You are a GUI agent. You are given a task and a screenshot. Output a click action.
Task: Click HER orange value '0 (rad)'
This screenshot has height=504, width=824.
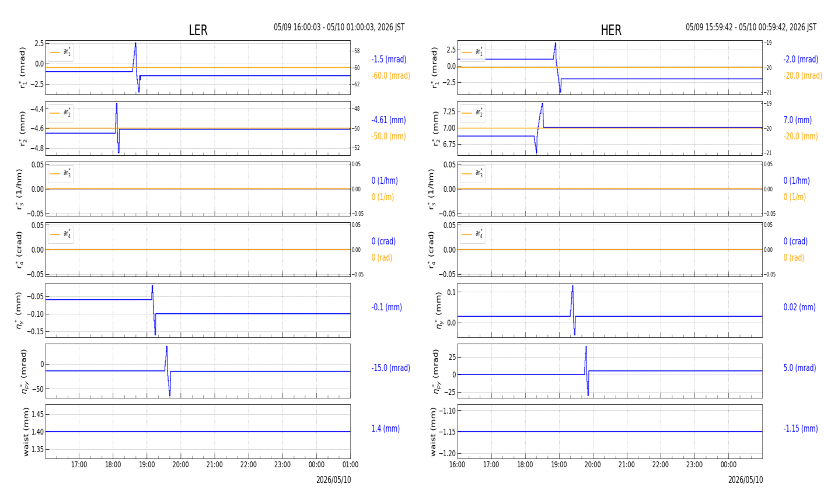(794, 258)
